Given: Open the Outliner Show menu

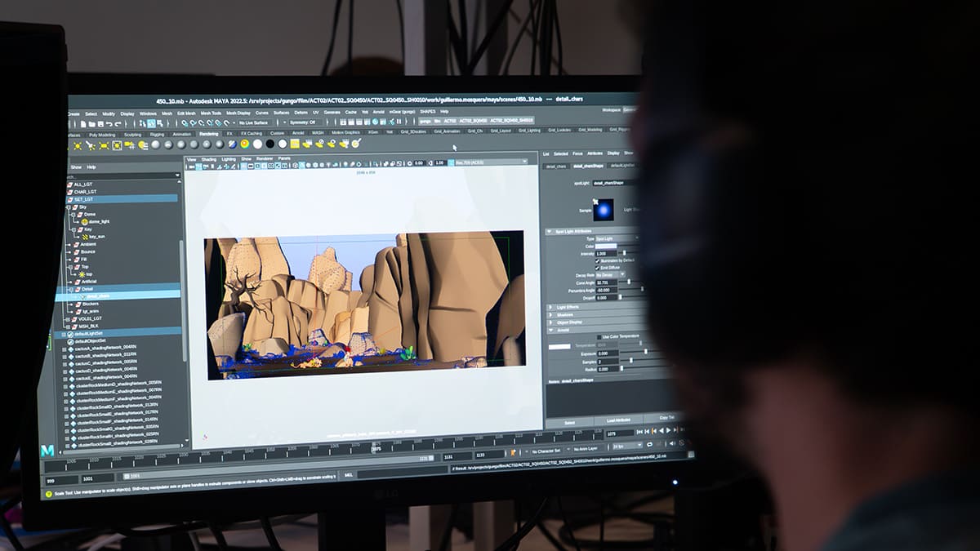Looking at the screenshot, I should (76, 167).
